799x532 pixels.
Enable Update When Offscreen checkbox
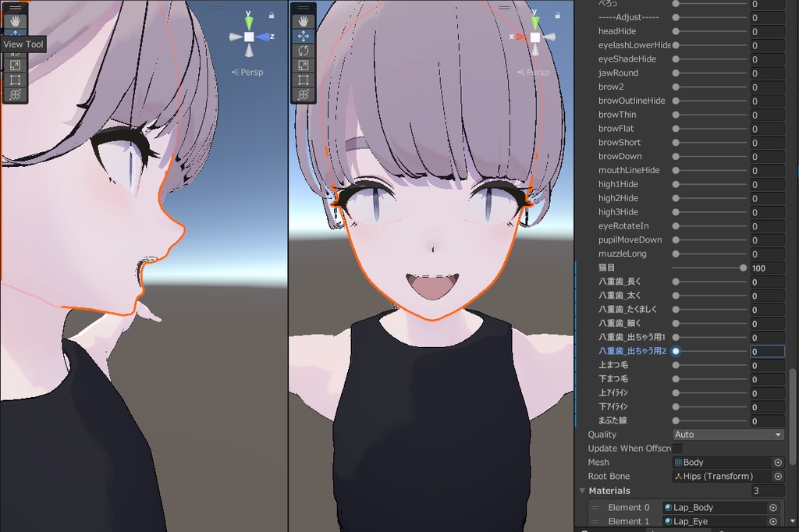click(x=677, y=449)
